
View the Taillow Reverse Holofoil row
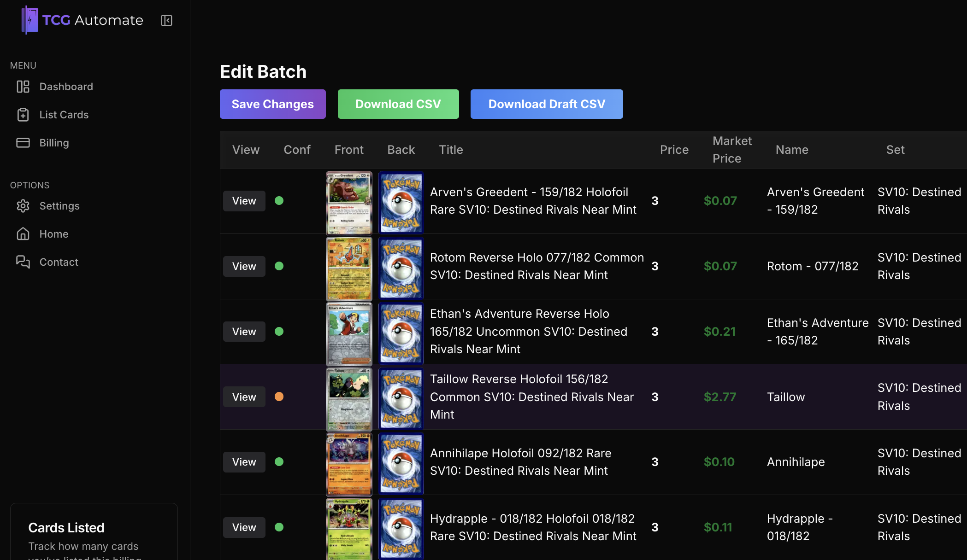244,397
